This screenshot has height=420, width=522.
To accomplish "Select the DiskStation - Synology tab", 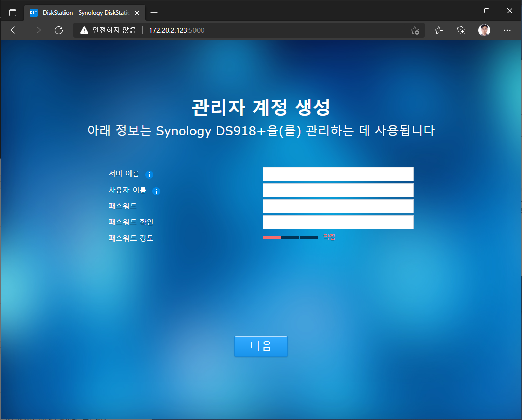I will pyautogui.click(x=85, y=13).
